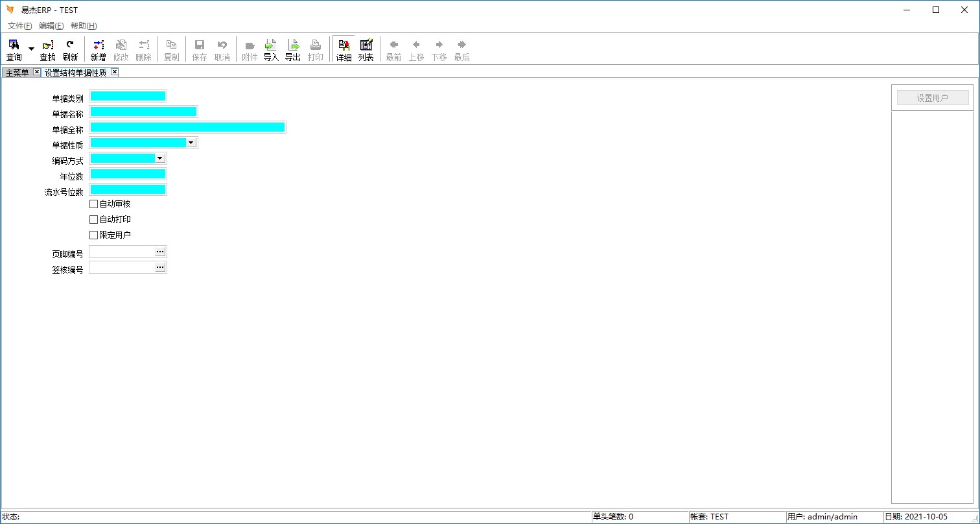Viewport: 980px width, 524px height.
Task: Enable the 自动审核 checkbox
Action: click(94, 204)
